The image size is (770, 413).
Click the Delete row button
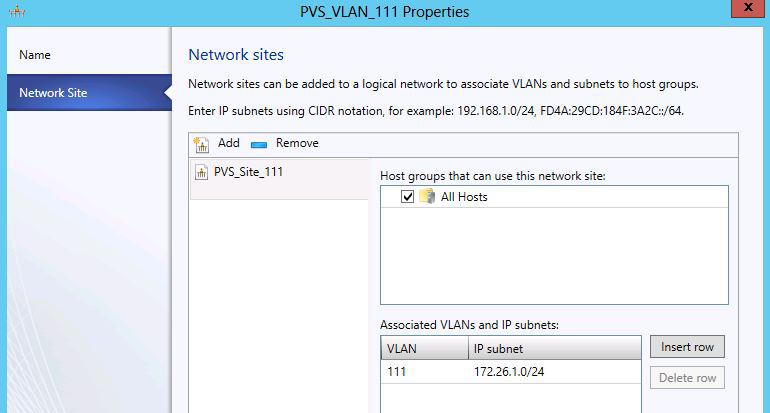[687, 378]
